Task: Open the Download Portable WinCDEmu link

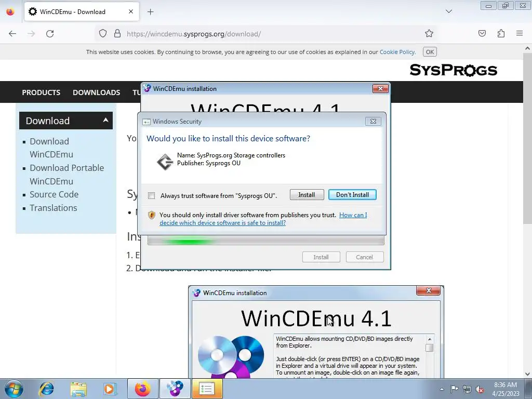Action: click(66, 175)
